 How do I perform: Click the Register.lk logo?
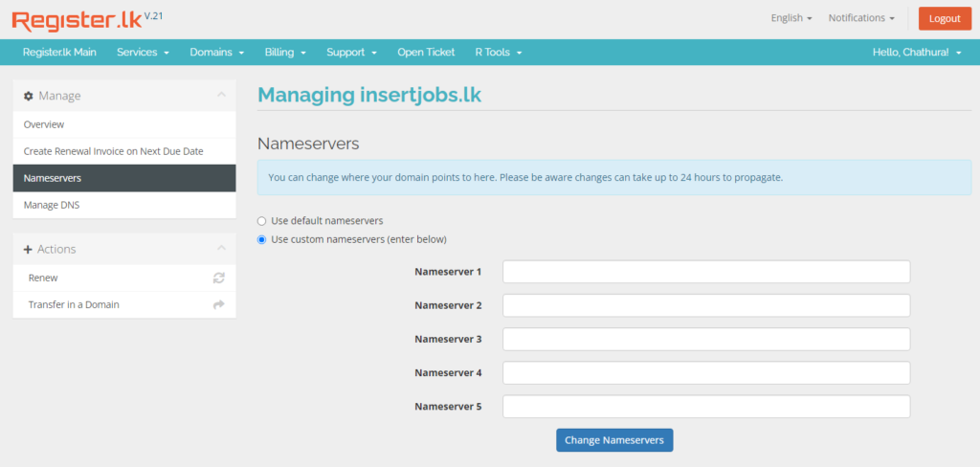point(77,21)
